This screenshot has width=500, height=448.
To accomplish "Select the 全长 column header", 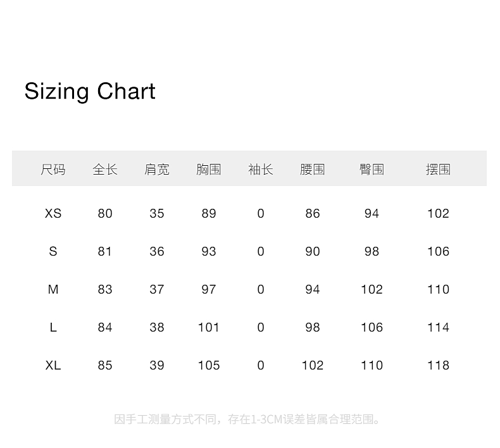I will click(x=105, y=170).
